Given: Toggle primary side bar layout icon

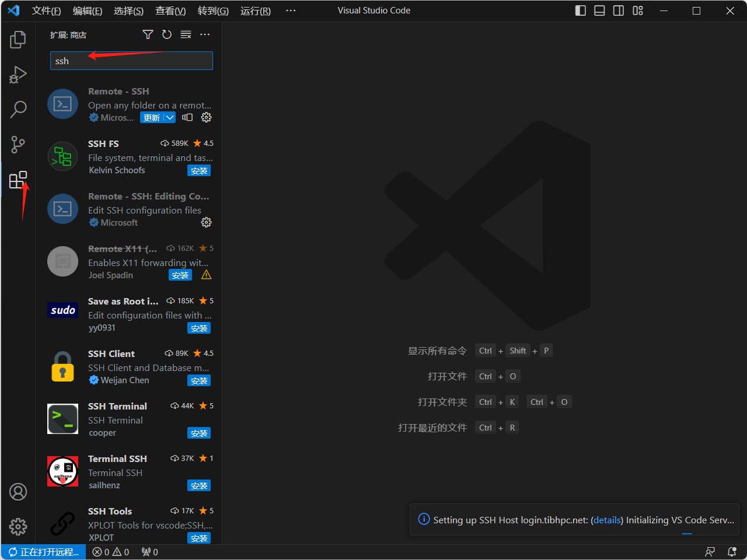Looking at the screenshot, I should [x=580, y=10].
